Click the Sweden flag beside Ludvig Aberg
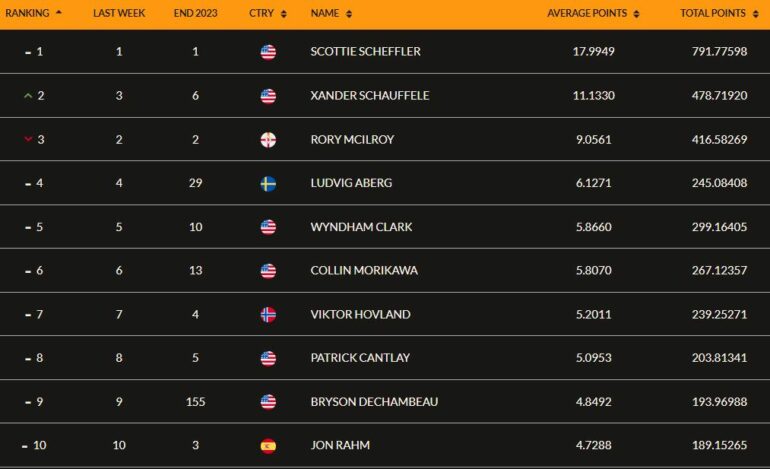770x469 pixels. pos(268,184)
